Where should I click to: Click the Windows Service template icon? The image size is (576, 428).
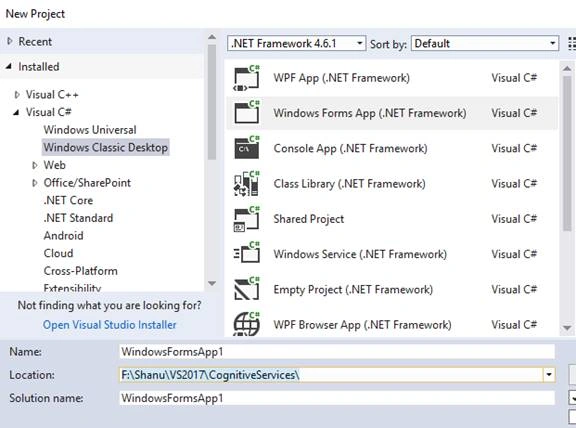[x=246, y=253]
